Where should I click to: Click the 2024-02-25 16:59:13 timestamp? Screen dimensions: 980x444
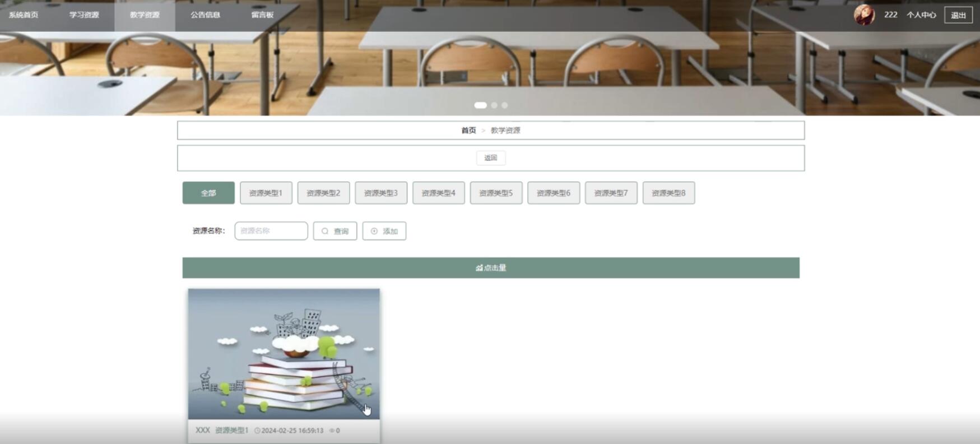click(292, 431)
